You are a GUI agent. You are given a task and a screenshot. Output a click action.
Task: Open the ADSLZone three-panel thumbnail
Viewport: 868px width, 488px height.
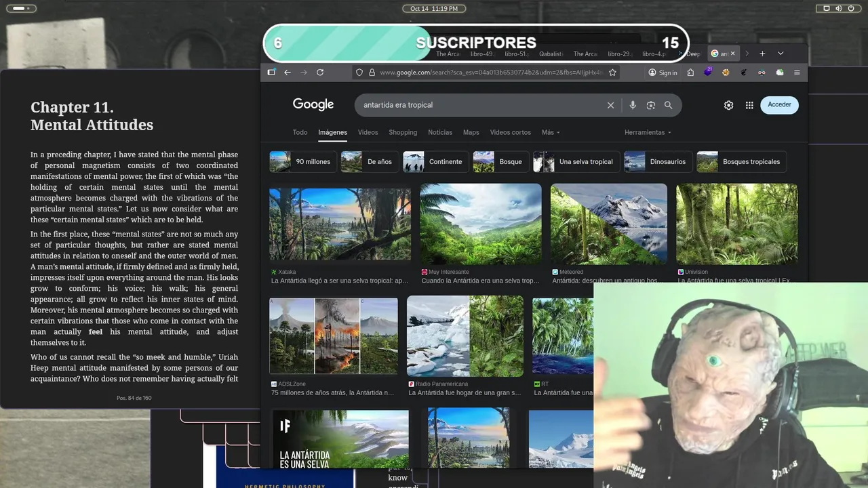coord(334,336)
